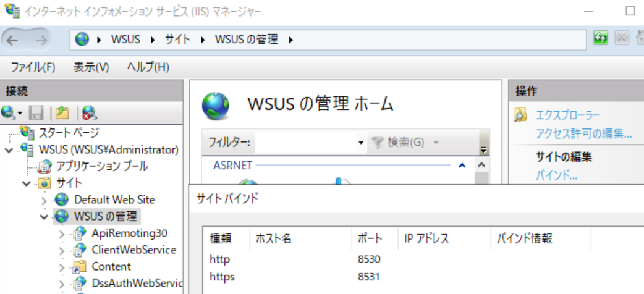Viewport: 644px width, 294px height.
Task: Collapse the WSUS の管理 site node
Action: point(44,216)
